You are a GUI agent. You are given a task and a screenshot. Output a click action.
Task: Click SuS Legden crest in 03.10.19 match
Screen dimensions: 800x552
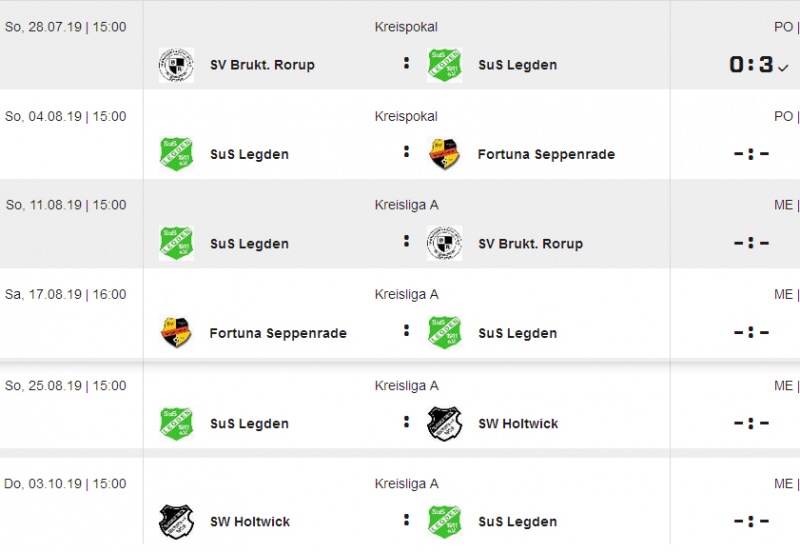[444, 521]
